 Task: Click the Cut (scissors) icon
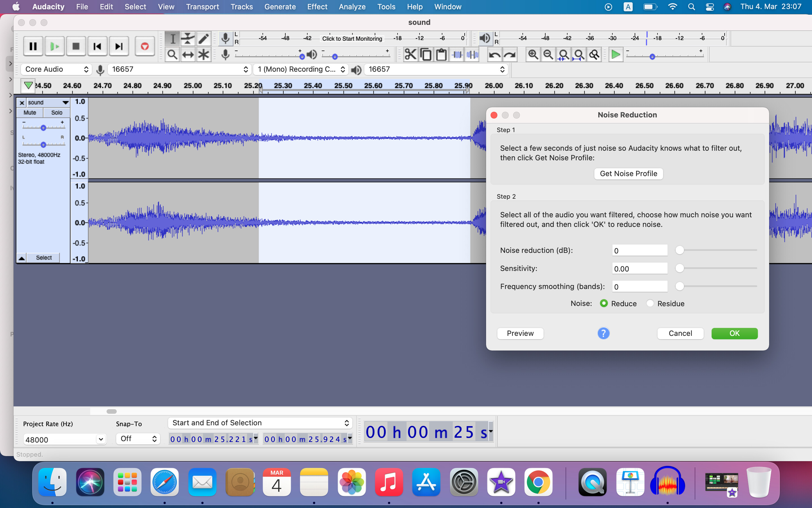tap(410, 54)
